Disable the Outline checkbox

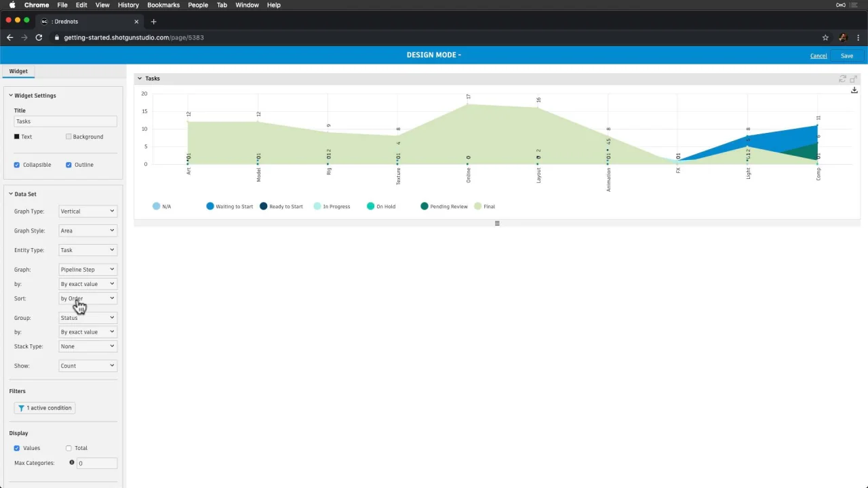68,165
